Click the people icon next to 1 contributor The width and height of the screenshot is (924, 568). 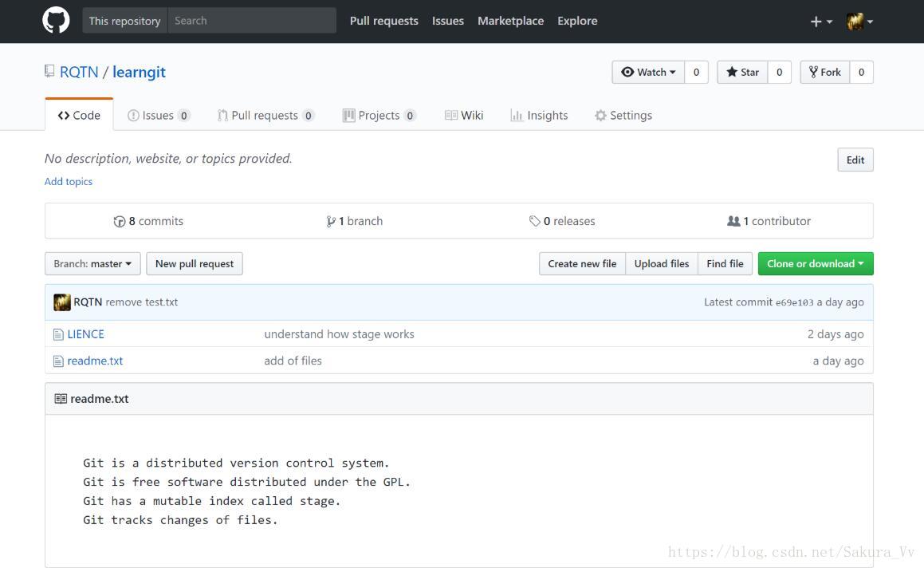[733, 221]
